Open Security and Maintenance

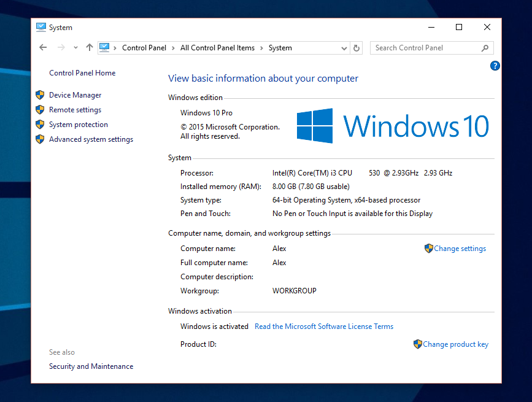tap(91, 366)
